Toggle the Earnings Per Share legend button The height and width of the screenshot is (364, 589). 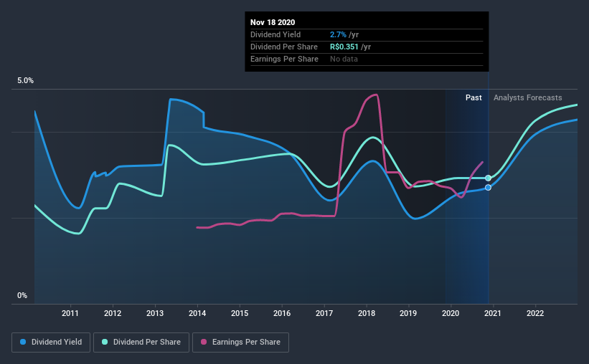coord(240,343)
